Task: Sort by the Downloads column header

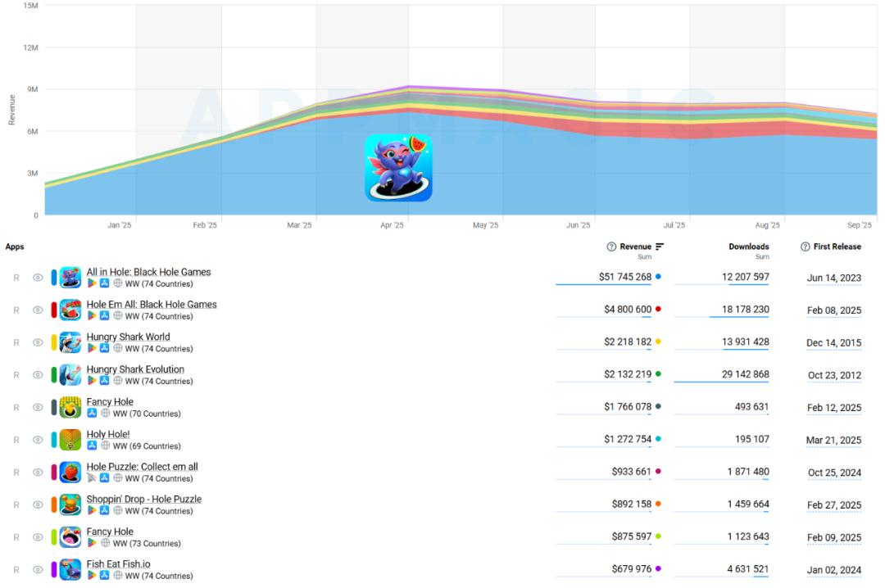Action: click(749, 247)
